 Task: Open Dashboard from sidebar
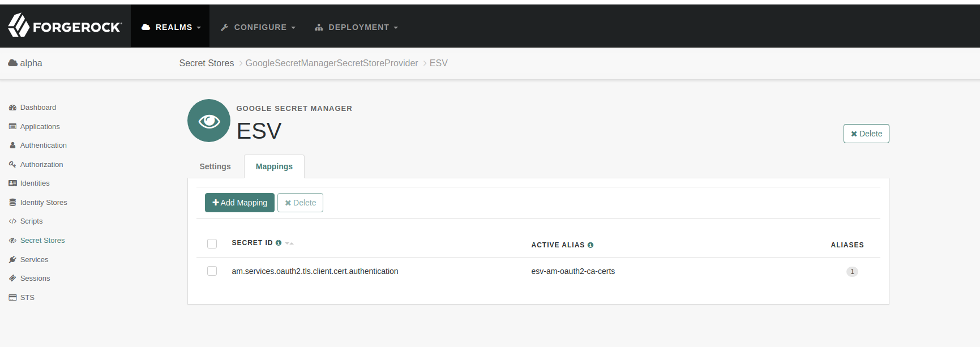click(x=38, y=108)
